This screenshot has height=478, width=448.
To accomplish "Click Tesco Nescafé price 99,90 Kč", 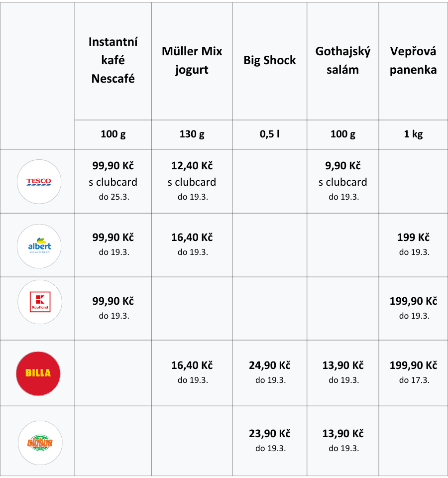I will (x=113, y=165).
